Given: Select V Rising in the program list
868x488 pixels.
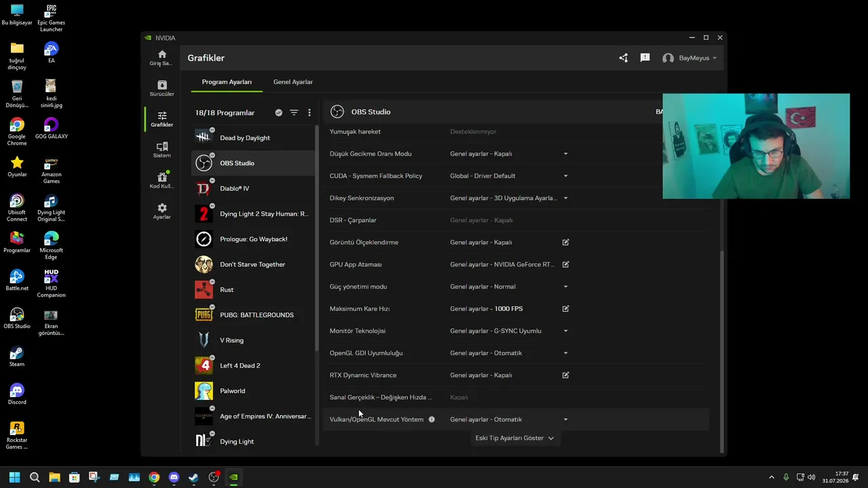Looking at the screenshot, I should pyautogui.click(x=253, y=340).
